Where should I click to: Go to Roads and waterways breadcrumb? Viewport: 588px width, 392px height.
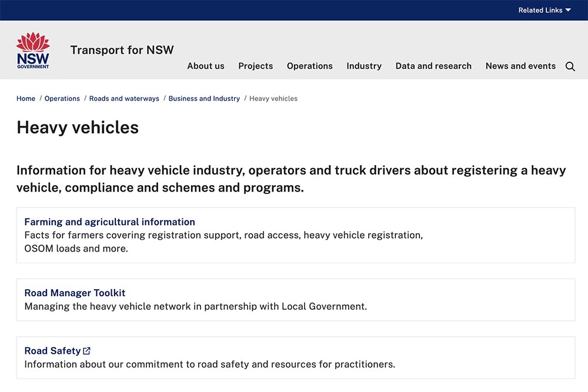(124, 99)
